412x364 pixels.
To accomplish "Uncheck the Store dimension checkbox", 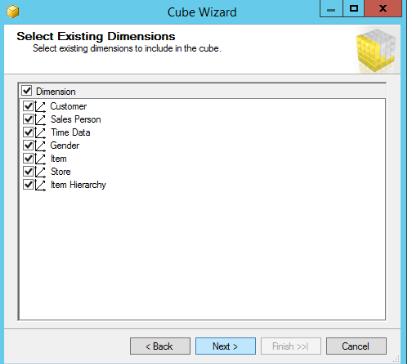I will point(29,171).
